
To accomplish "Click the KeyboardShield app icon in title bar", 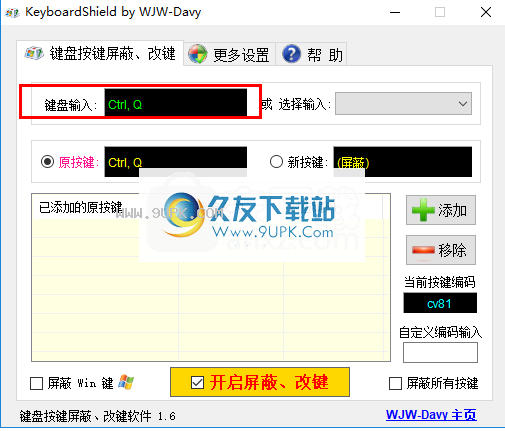I will pyautogui.click(x=12, y=13).
